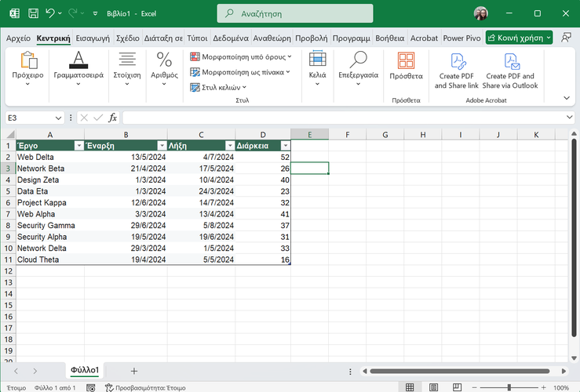The width and height of the screenshot is (580, 392).
Task: Open filter dropdown for Διάρκεια column
Action: click(285, 146)
